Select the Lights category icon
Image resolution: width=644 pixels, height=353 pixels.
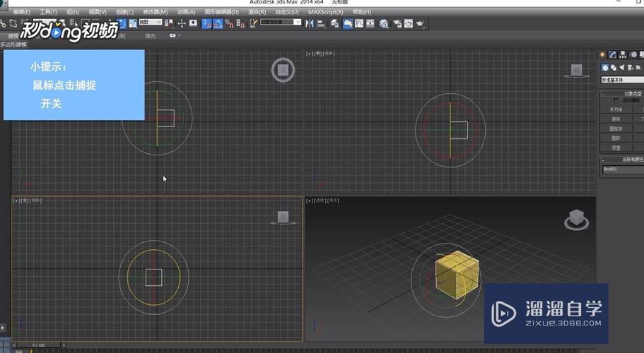pos(622,68)
